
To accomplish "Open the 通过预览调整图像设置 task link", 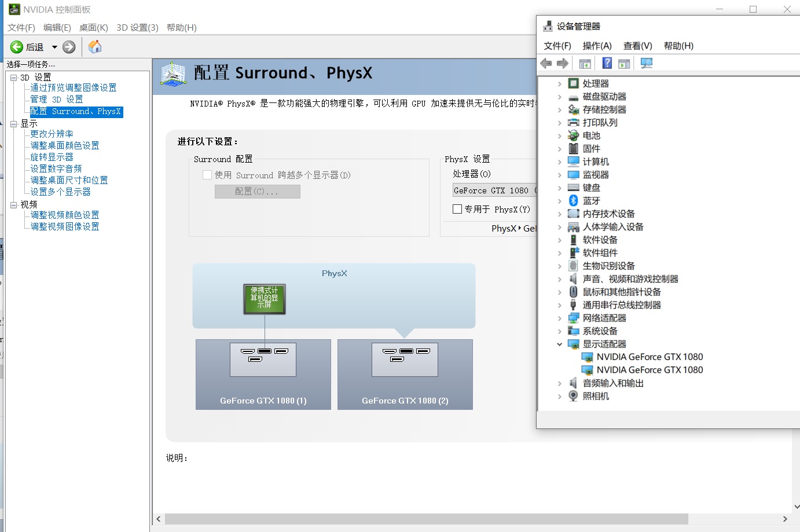I will point(74,87).
